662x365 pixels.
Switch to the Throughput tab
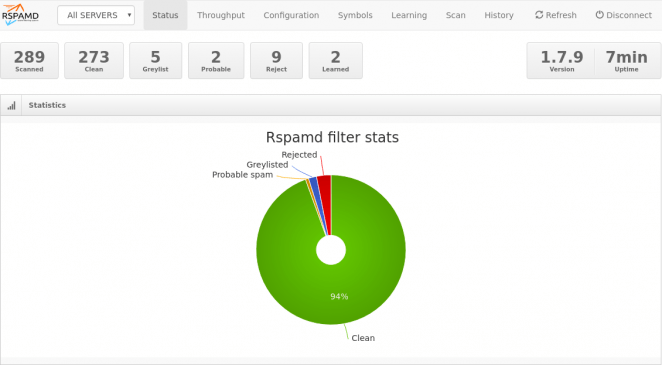coord(221,15)
